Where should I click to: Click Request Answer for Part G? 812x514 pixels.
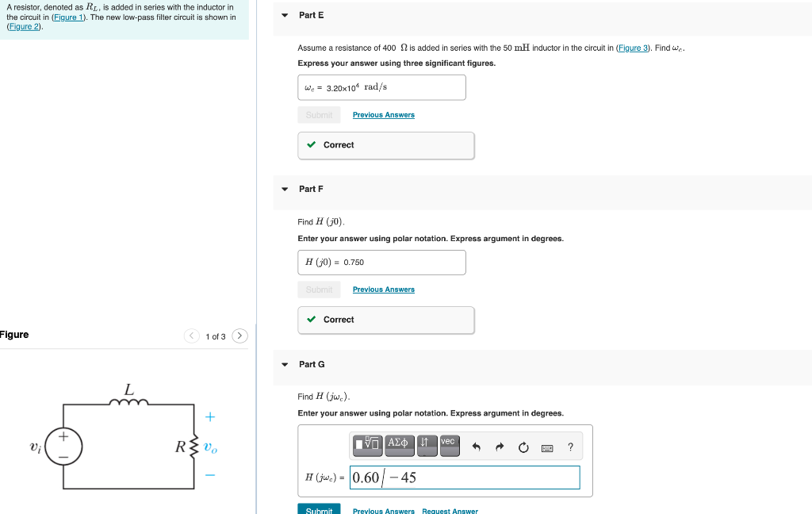[450, 511]
